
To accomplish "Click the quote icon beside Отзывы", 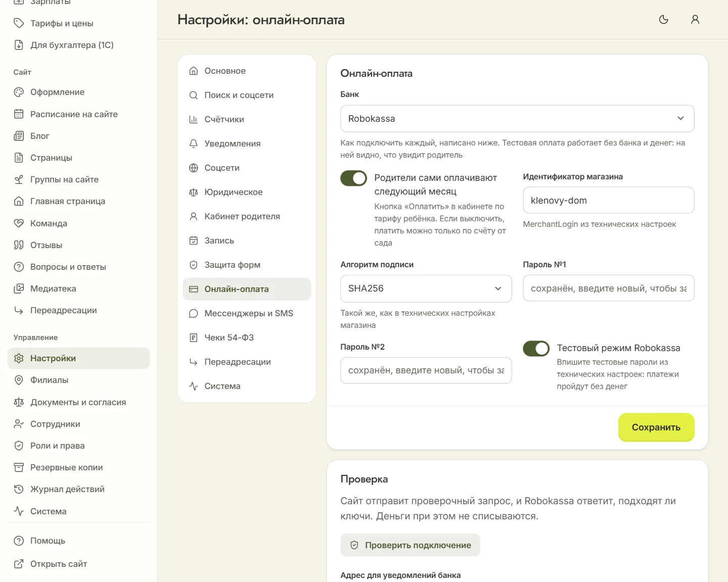I will (x=19, y=245).
